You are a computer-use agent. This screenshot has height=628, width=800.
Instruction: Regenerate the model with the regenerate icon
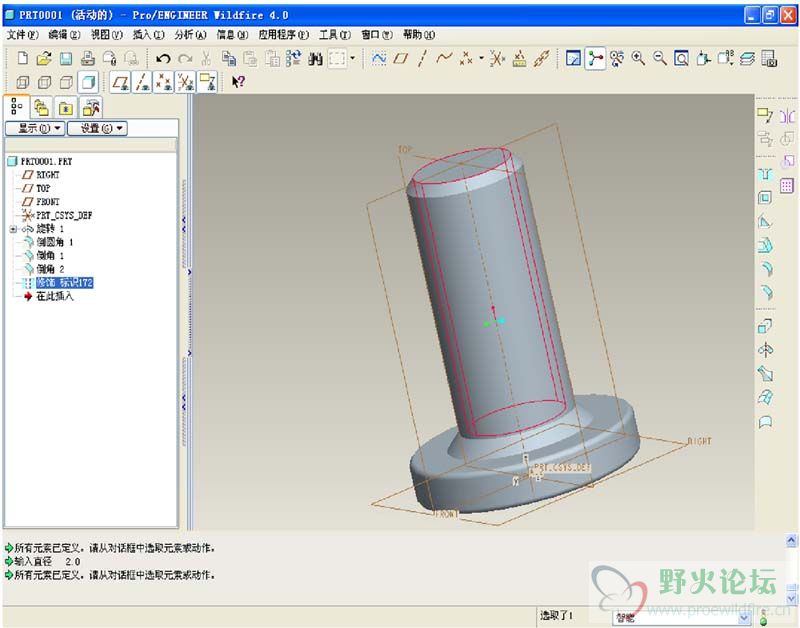293,58
